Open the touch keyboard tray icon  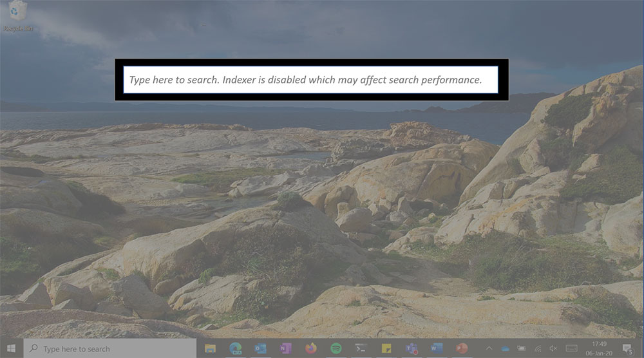571,348
